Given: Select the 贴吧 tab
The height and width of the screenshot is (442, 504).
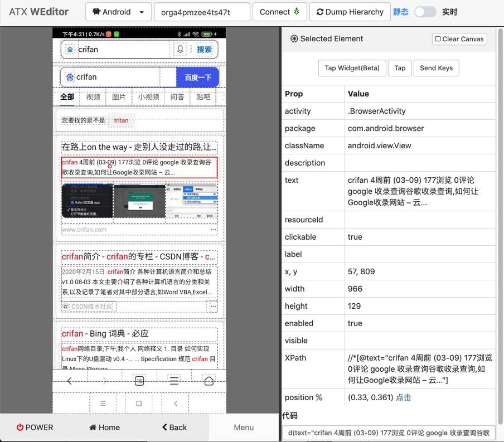Looking at the screenshot, I should (203, 97).
